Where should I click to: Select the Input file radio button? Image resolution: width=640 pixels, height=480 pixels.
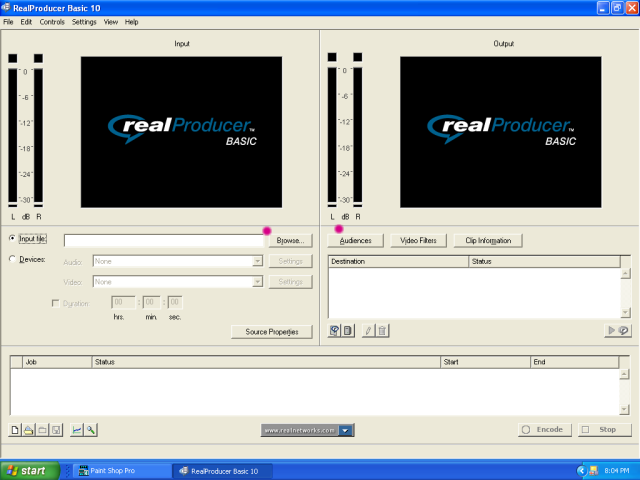pyautogui.click(x=12, y=238)
